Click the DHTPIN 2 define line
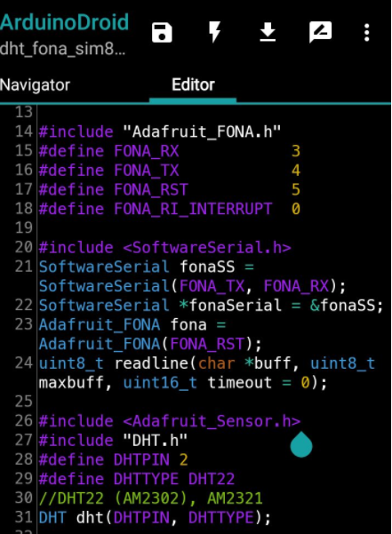This screenshot has width=392, height=534. coord(114,459)
